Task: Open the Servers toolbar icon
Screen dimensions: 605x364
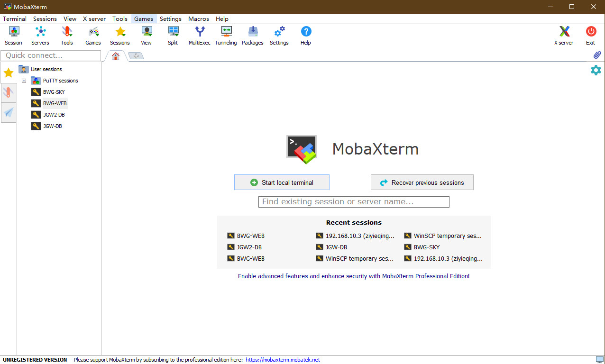Action: [x=40, y=36]
